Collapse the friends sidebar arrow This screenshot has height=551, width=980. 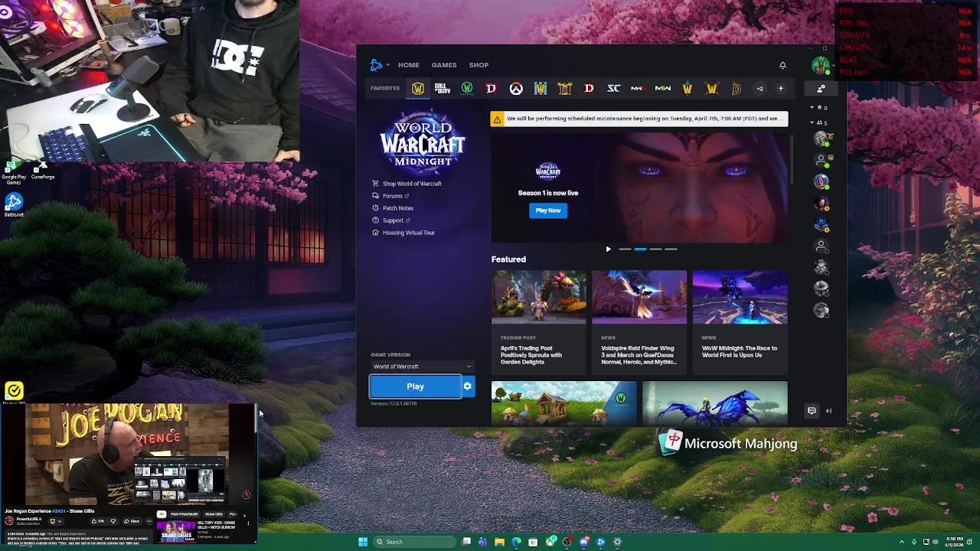[x=828, y=411]
